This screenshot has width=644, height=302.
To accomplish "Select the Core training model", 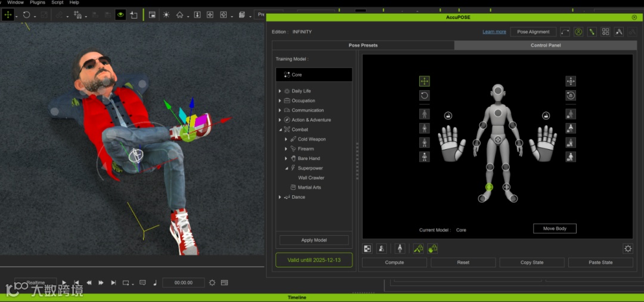I will (x=314, y=75).
